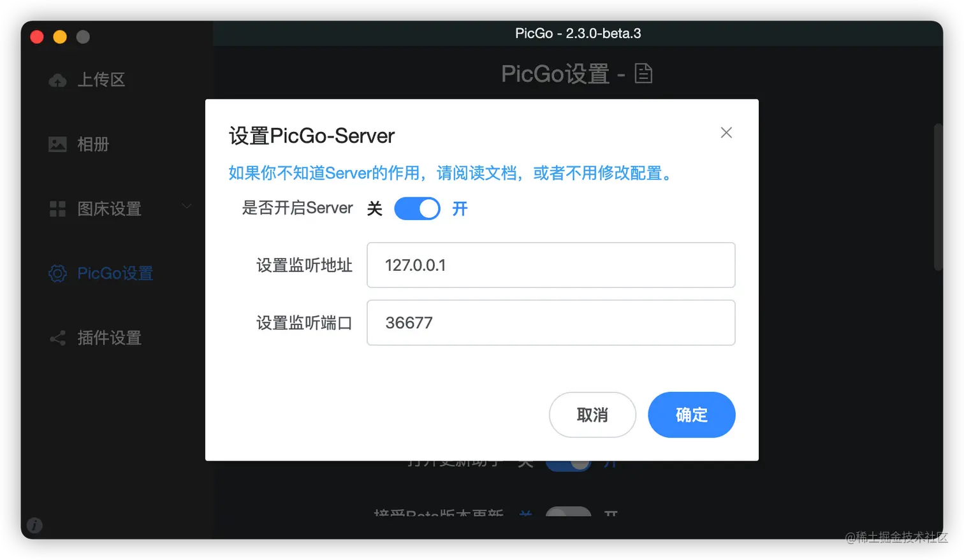Click the 取消 cancel button
The width and height of the screenshot is (964, 560).
tap(592, 415)
